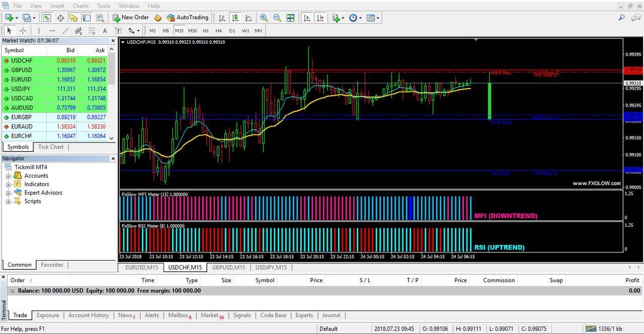Tile chart windows

(290, 18)
